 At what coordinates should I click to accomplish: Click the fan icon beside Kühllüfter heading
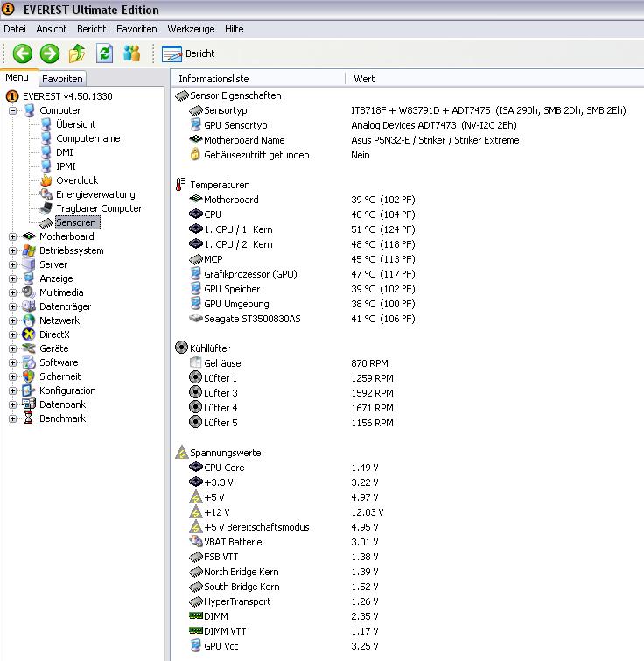(181, 348)
